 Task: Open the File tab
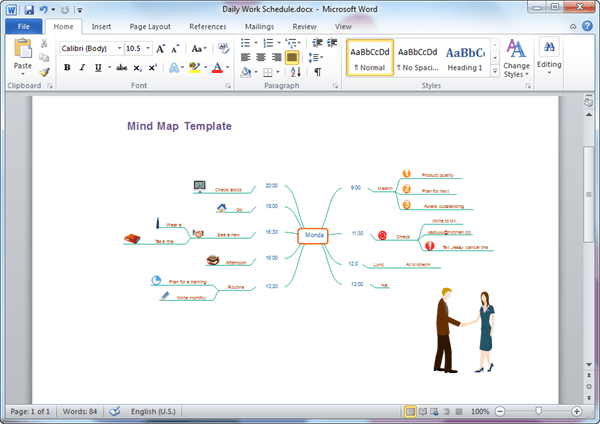tap(24, 26)
